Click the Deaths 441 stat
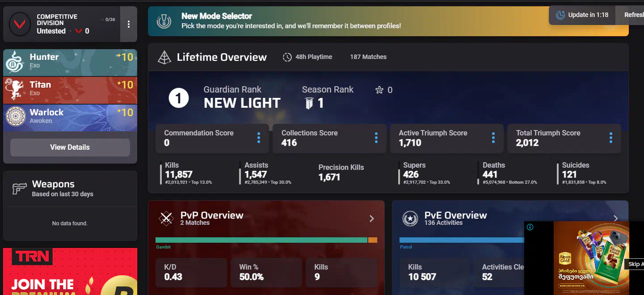This screenshot has height=295, width=644. click(x=507, y=173)
